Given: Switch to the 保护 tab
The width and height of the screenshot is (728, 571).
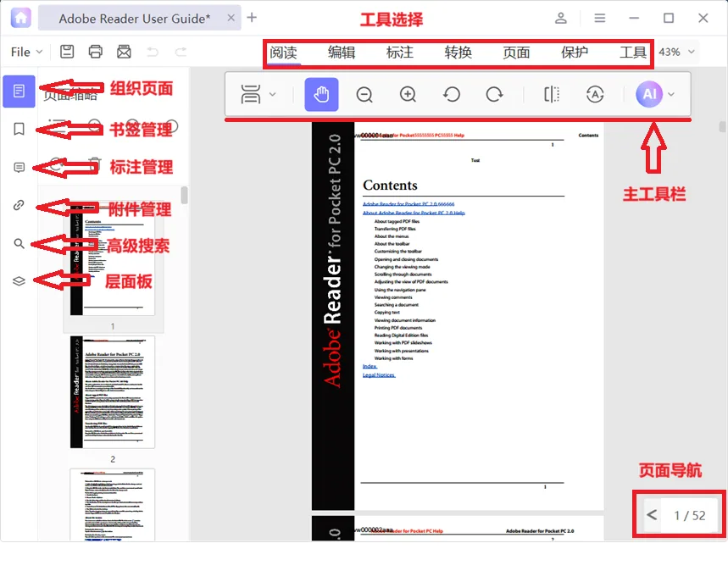Looking at the screenshot, I should pos(575,53).
